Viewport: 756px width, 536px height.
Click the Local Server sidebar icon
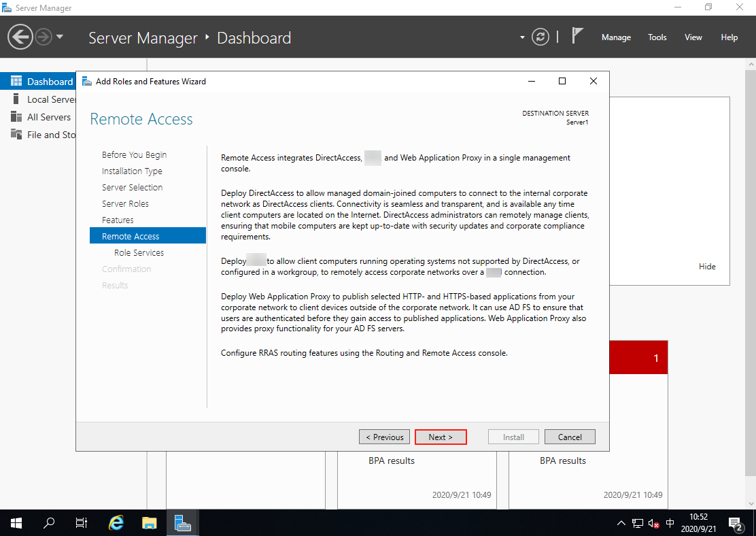pyautogui.click(x=16, y=99)
